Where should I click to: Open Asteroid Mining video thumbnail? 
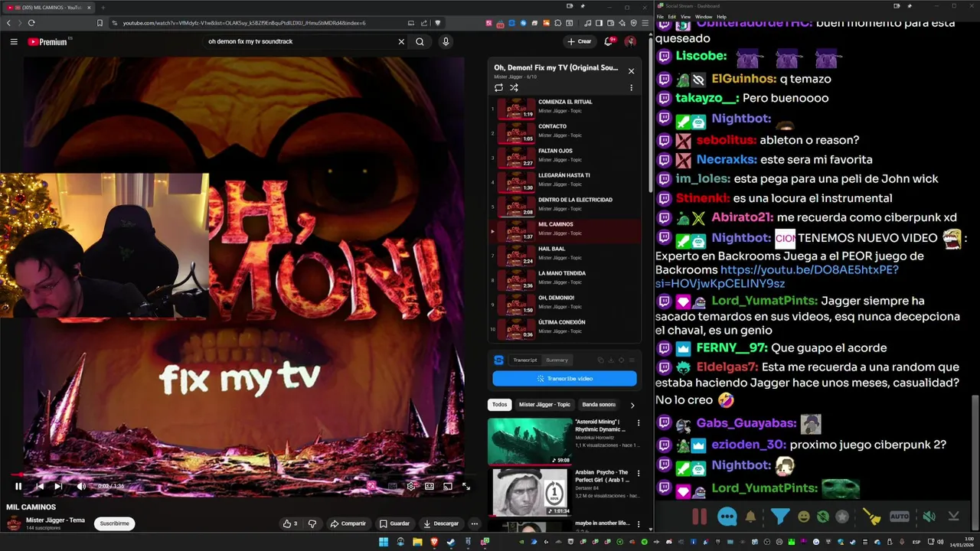point(530,442)
